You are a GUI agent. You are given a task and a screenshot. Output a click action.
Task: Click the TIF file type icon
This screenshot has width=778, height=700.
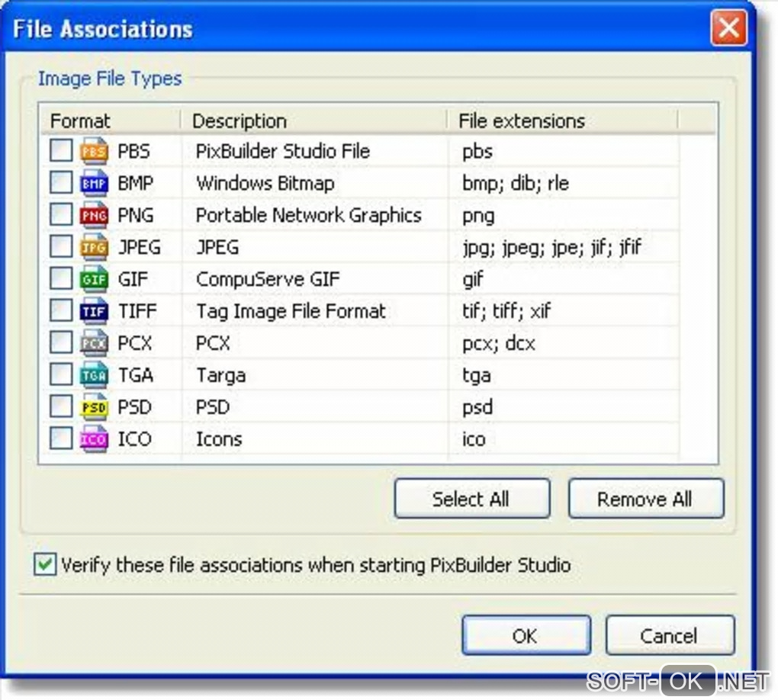pos(94,311)
